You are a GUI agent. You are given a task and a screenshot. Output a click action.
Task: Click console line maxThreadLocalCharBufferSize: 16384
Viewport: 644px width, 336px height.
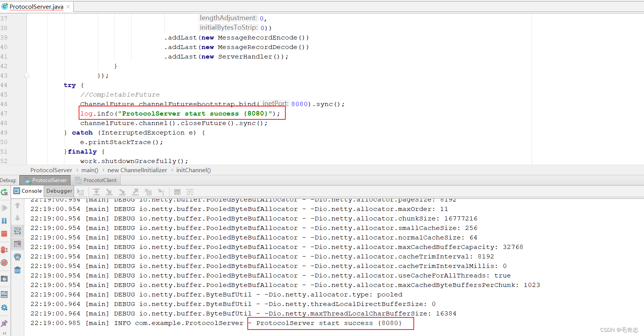pos(243,314)
